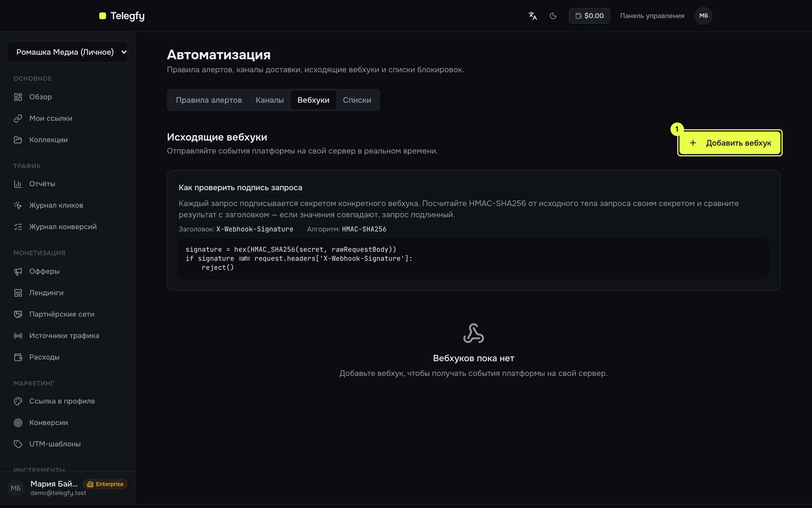Open Конверсии target icon

tap(18, 423)
